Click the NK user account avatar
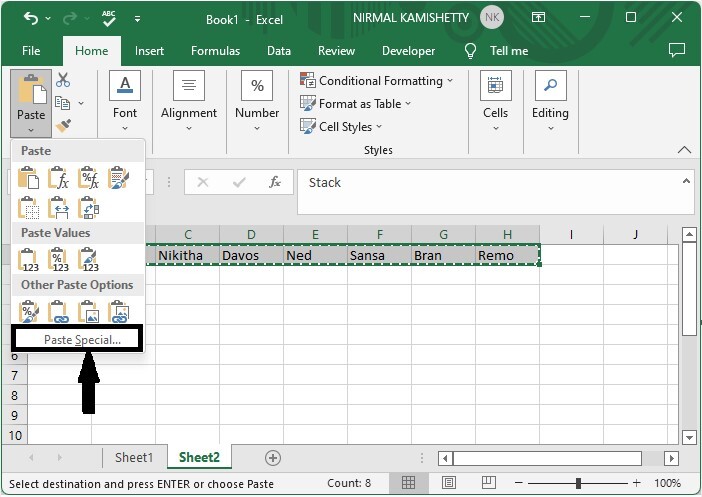Image resolution: width=702 pixels, height=497 pixels. [x=492, y=17]
